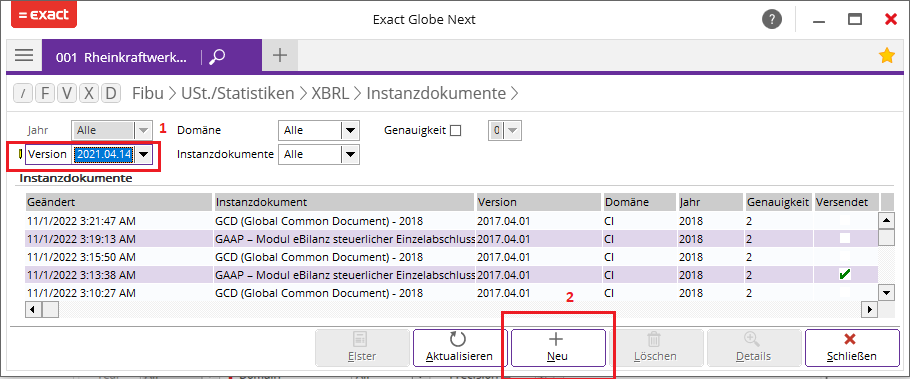Sort by the Domäne column header
Image resolution: width=910 pixels, height=379 pixels.
coord(639,202)
